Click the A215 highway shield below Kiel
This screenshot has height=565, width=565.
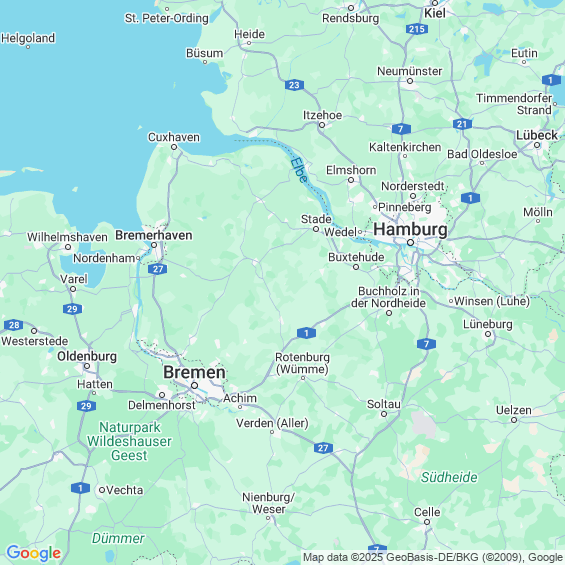[417, 29]
